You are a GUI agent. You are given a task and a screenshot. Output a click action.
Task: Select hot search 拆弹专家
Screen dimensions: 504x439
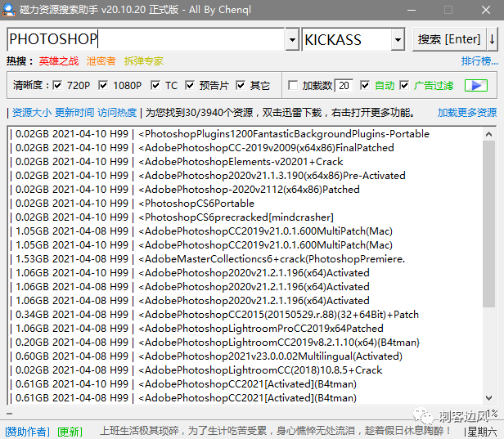coord(144,61)
